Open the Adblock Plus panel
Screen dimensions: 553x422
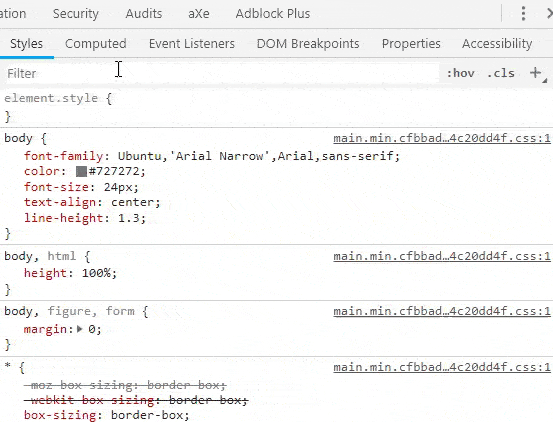coord(273,14)
